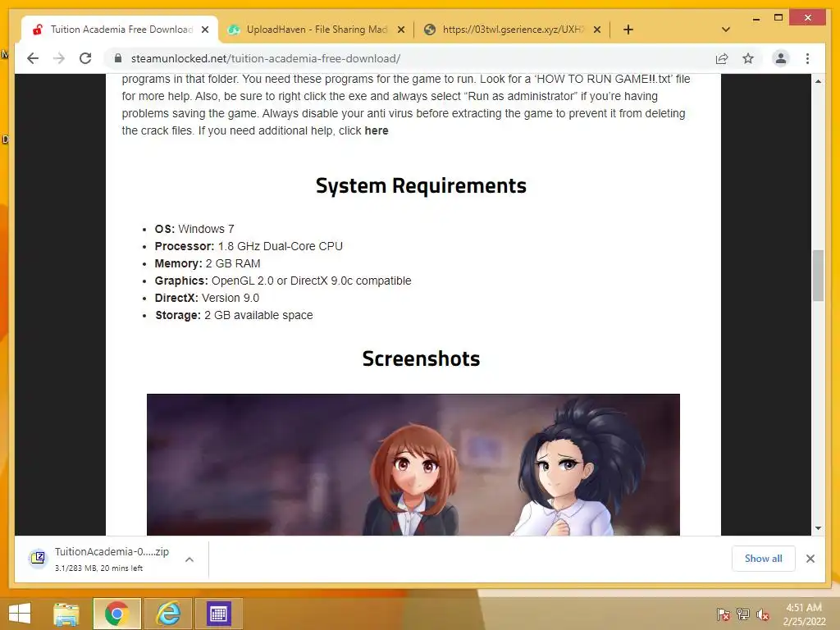Dismiss the downloads bar

(x=810, y=559)
